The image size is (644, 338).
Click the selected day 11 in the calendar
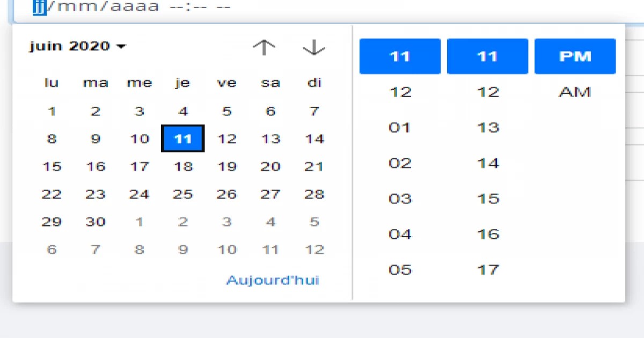pyautogui.click(x=183, y=138)
